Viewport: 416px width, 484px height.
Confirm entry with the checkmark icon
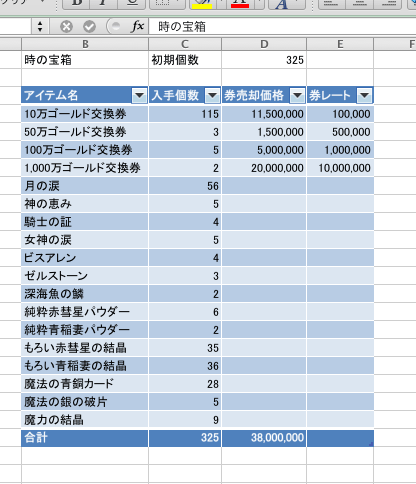point(89,26)
